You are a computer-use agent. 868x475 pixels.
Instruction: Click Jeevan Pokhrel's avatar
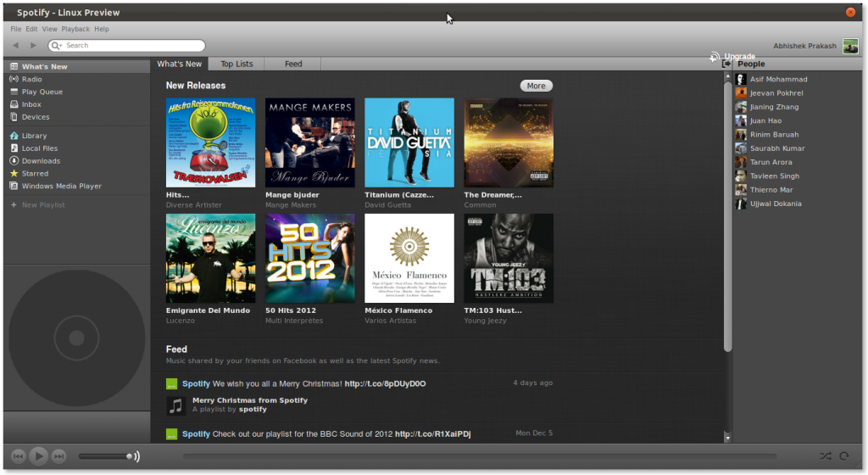coord(741,93)
